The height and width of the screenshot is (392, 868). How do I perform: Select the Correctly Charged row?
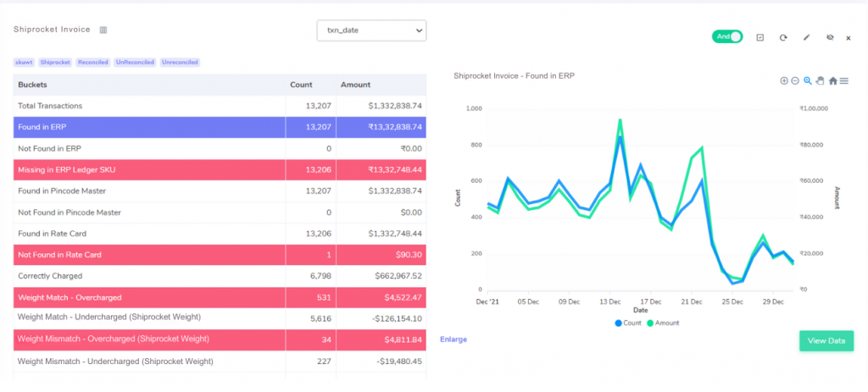point(220,276)
